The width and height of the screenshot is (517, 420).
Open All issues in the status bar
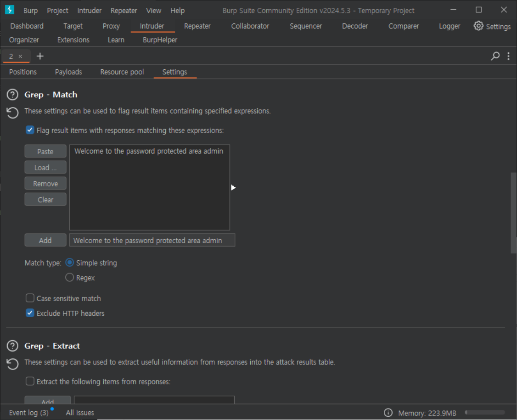pos(80,413)
